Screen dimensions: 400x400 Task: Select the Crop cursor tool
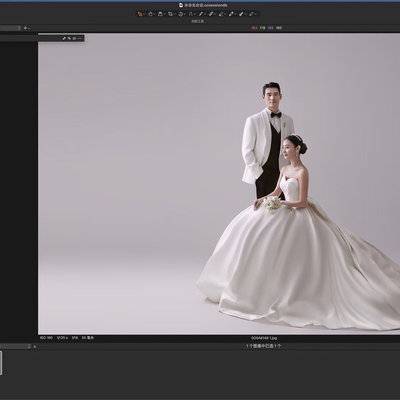point(170,14)
